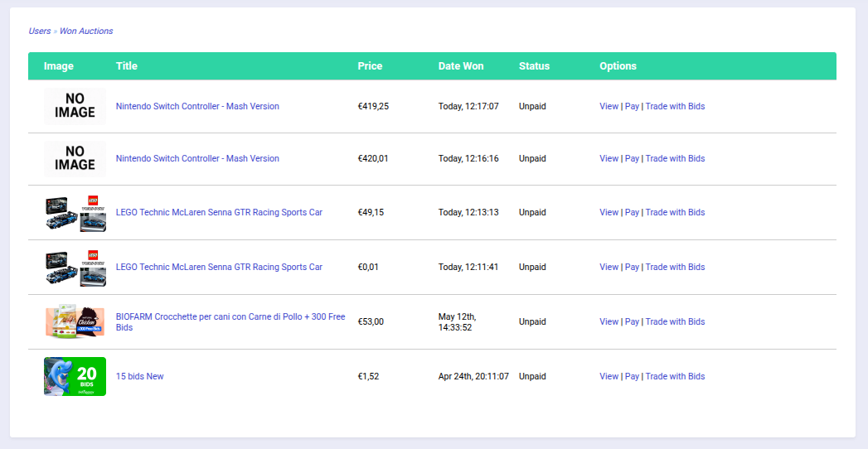Image resolution: width=868 pixels, height=449 pixels.
Task: Open Nintendo Switch Controller title priced €420,01
Action: click(197, 158)
